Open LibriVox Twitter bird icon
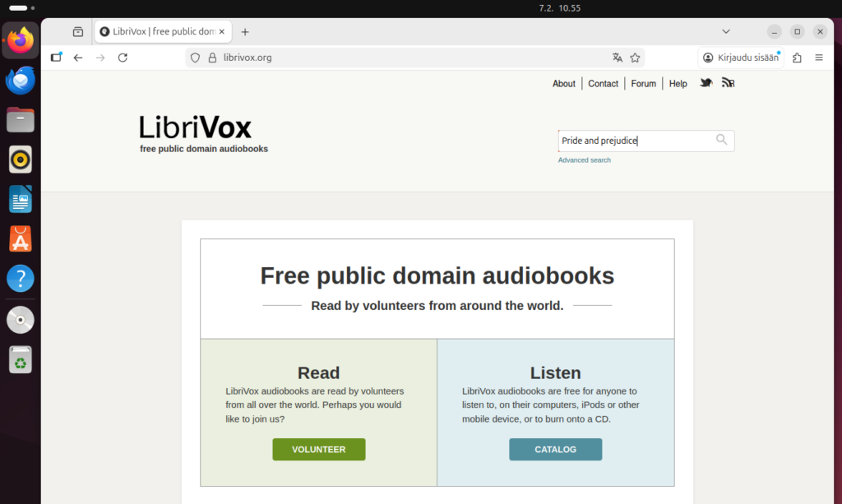 (x=706, y=83)
